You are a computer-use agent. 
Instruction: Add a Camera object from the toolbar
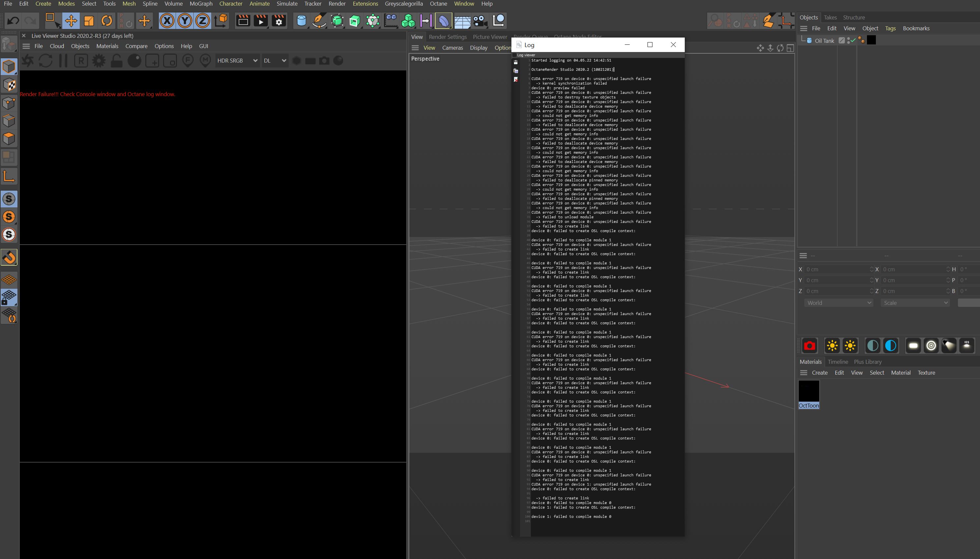(480, 21)
